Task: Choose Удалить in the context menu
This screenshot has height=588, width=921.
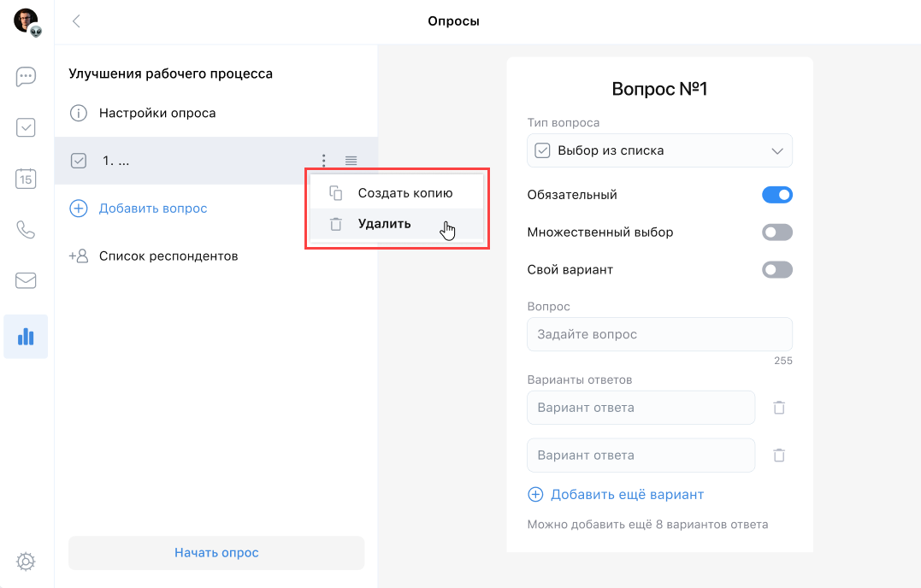Action: click(x=384, y=224)
